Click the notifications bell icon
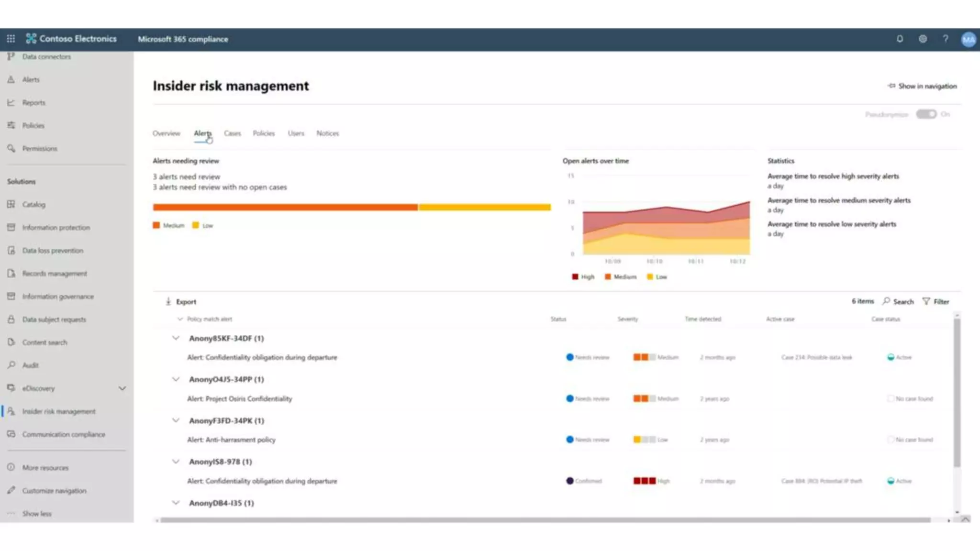 click(x=900, y=39)
